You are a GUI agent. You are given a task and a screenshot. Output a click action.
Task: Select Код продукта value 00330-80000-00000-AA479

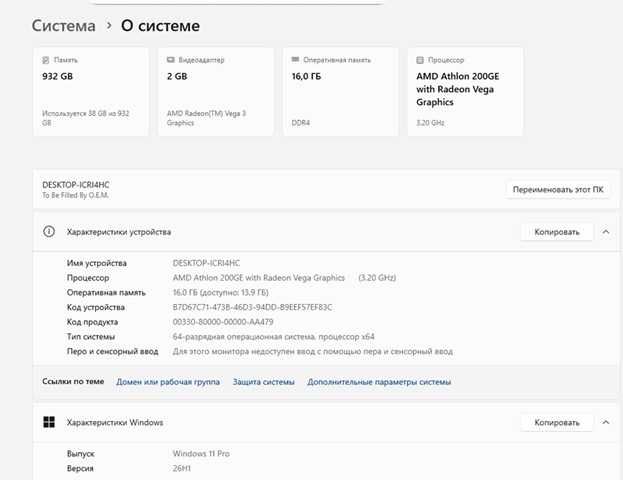pos(223,322)
